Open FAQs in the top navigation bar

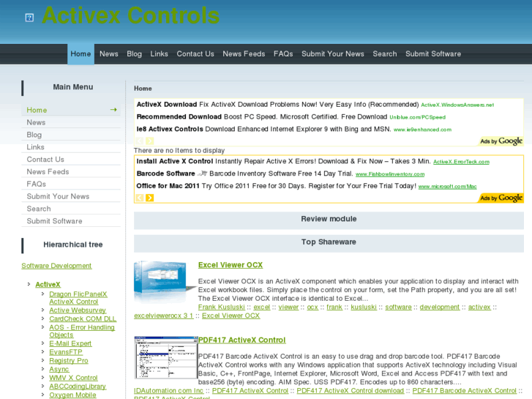(x=283, y=54)
